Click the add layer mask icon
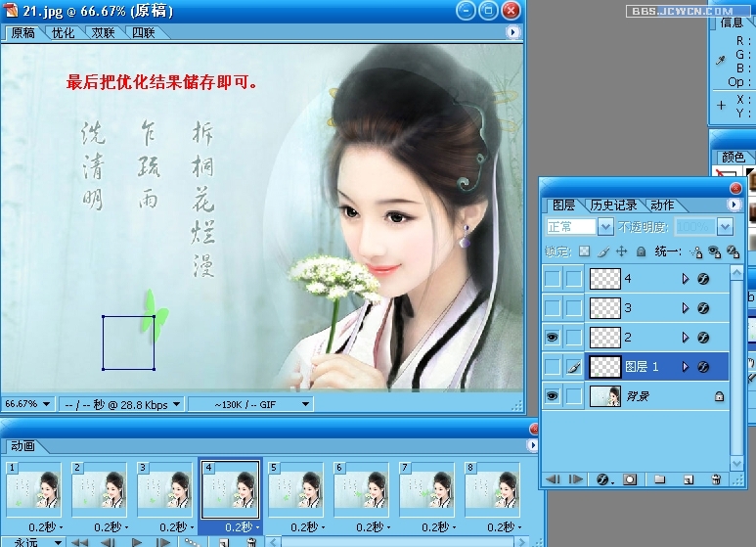Image resolution: width=756 pixels, height=547 pixels. [630, 479]
